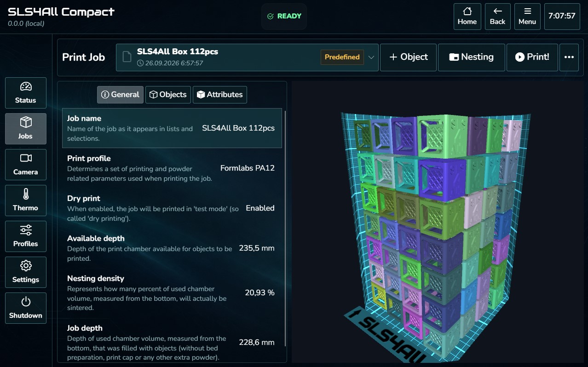588x367 pixels.
Task: Open the Jobs section in sidebar
Action: tap(26, 129)
